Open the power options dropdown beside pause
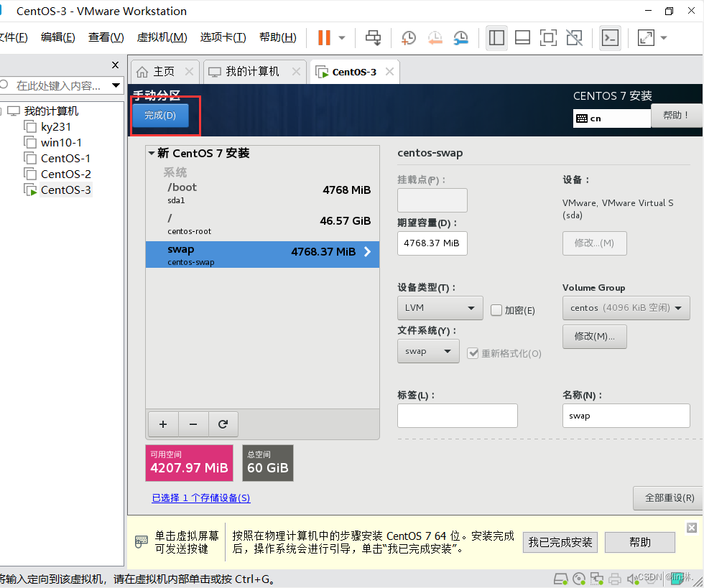This screenshot has width=704, height=588. 342,38
